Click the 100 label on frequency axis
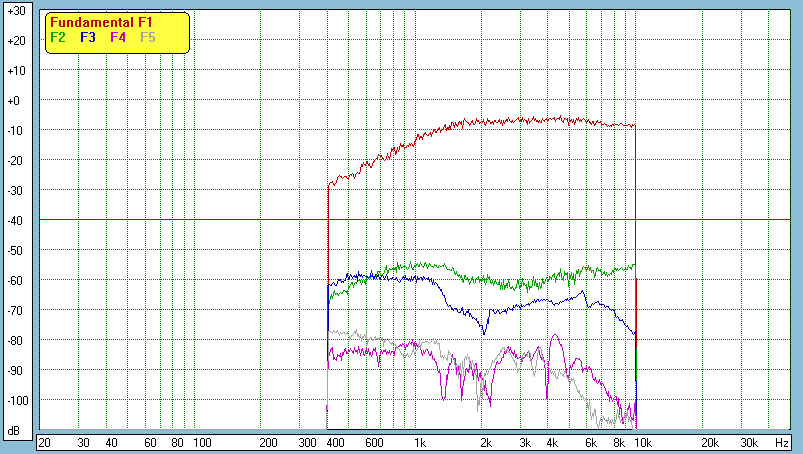The width and height of the screenshot is (803, 454). (201, 442)
